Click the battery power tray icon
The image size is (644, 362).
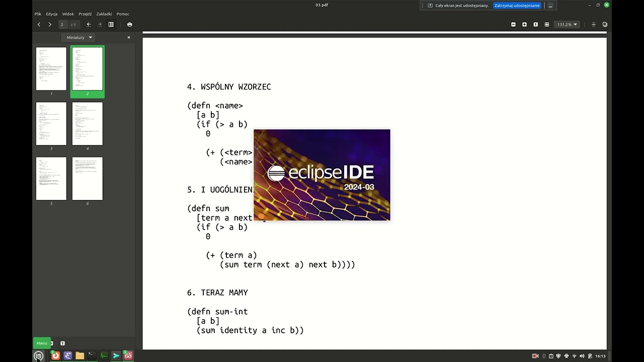[x=590, y=356]
